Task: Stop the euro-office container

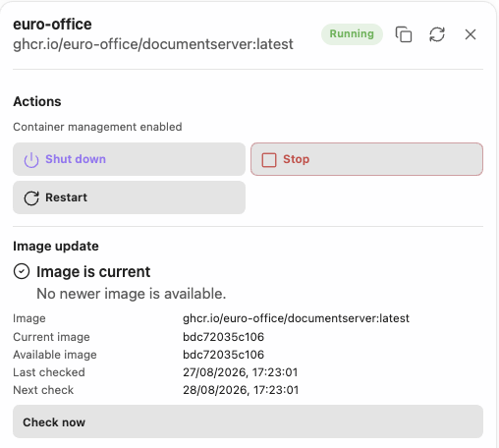Action: pos(366,159)
